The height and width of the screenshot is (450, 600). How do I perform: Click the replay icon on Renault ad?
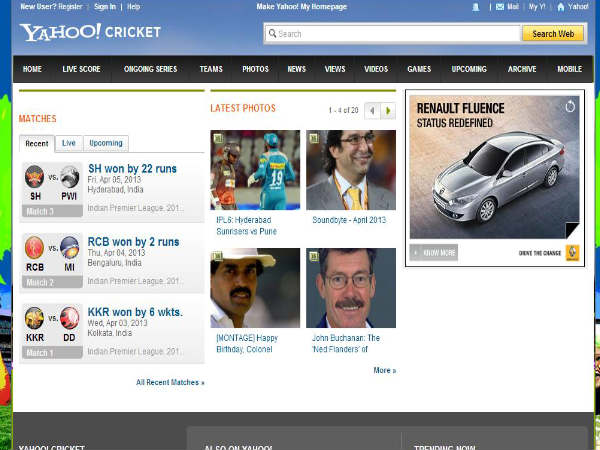[x=570, y=106]
